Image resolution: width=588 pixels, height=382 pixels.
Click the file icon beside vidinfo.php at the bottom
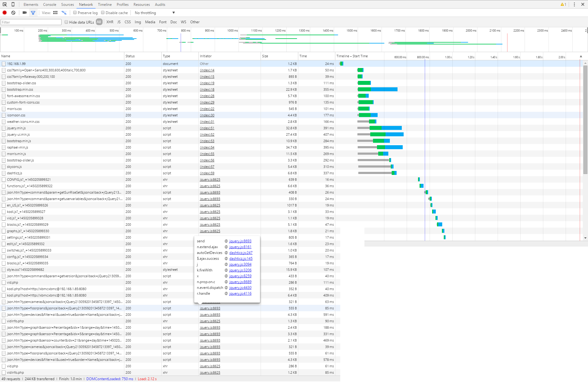4,373
